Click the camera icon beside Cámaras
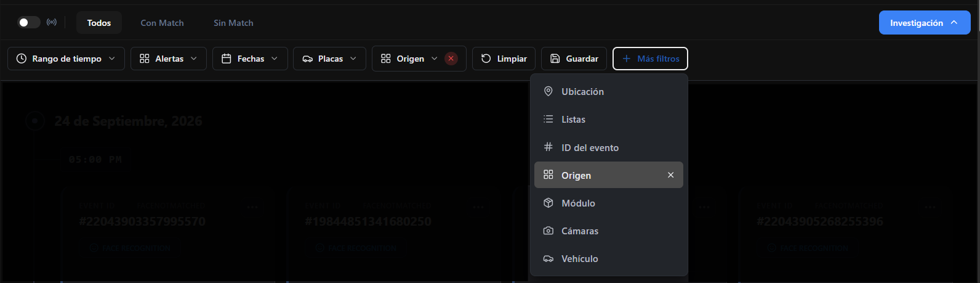This screenshot has height=283, width=980. coord(548,231)
